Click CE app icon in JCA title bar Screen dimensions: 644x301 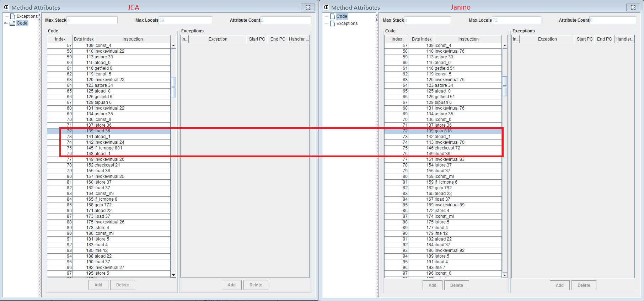(x=6, y=7)
